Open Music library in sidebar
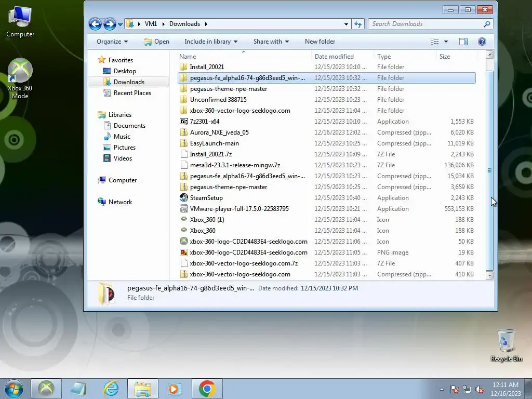 tap(122, 137)
